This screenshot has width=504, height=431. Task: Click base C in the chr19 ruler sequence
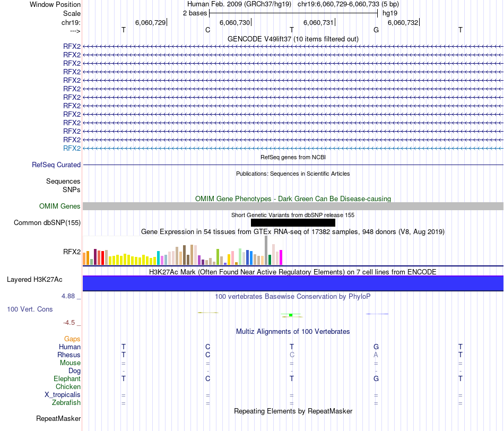point(207,30)
